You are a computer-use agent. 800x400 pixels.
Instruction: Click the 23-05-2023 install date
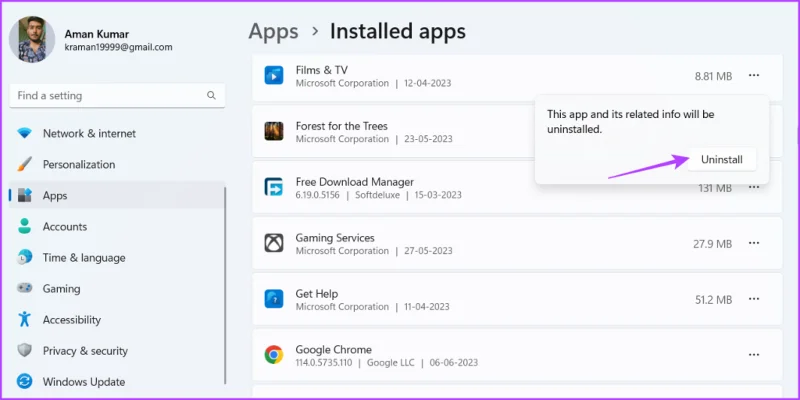point(429,139)
